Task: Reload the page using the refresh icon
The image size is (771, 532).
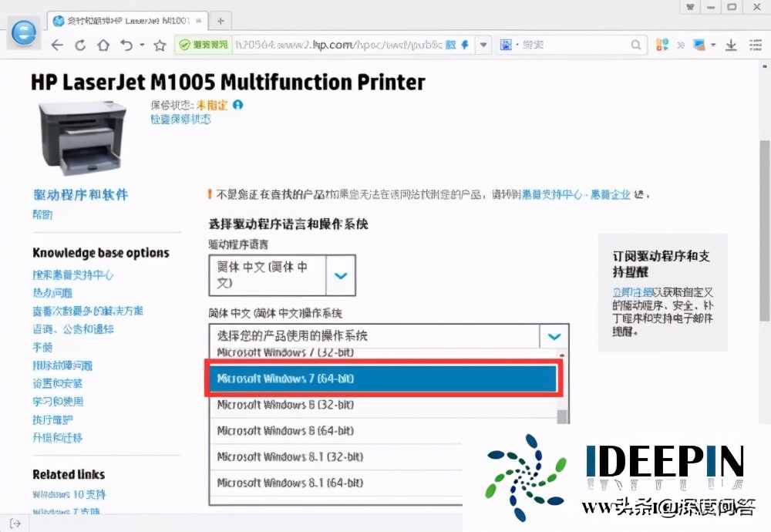Action: point(80,45)
